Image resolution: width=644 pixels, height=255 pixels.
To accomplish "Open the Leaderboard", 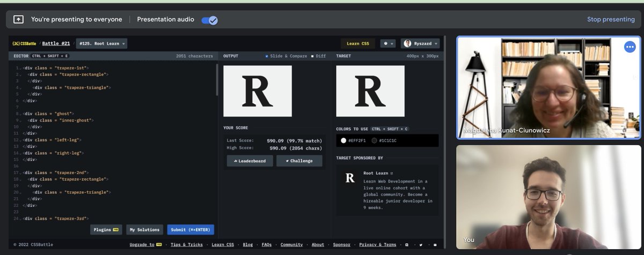I will (x=250, y=161).
